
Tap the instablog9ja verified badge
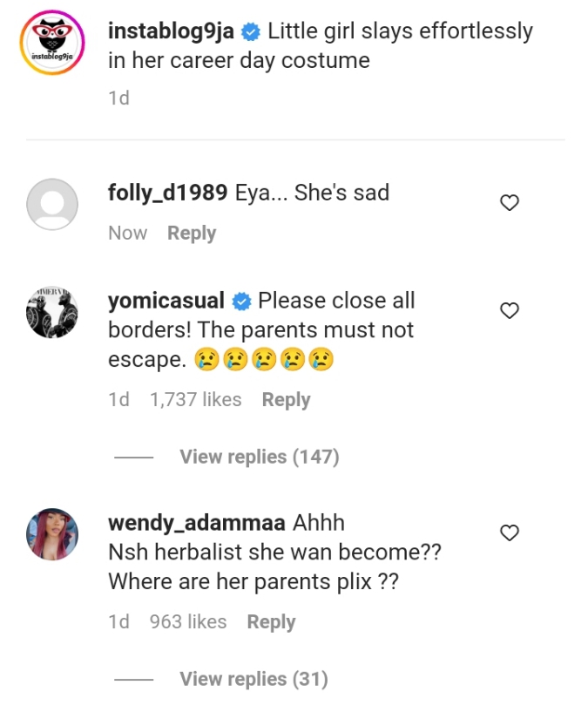click(x=251, y=32)
